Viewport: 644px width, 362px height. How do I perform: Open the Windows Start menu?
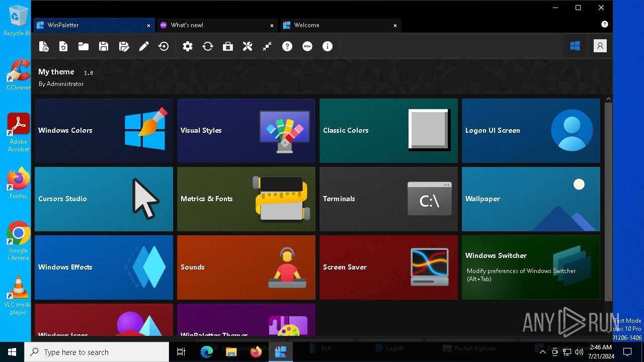[12, 352]
